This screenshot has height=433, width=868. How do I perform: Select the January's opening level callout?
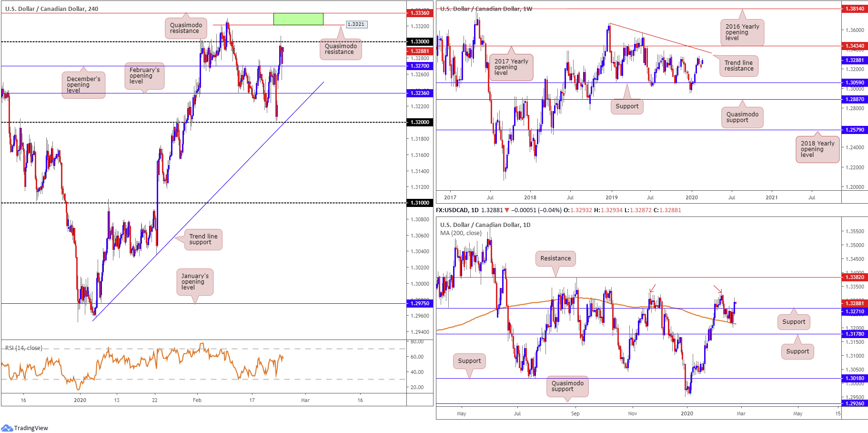[x=195, y=282]
